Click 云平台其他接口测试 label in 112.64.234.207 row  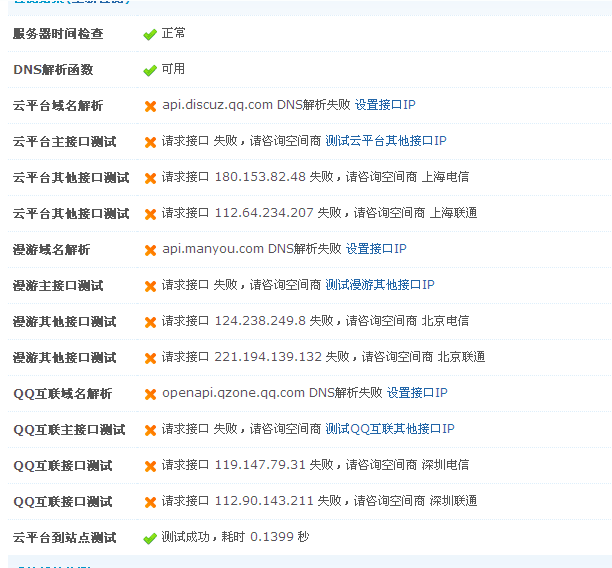(x=71, y=214)
